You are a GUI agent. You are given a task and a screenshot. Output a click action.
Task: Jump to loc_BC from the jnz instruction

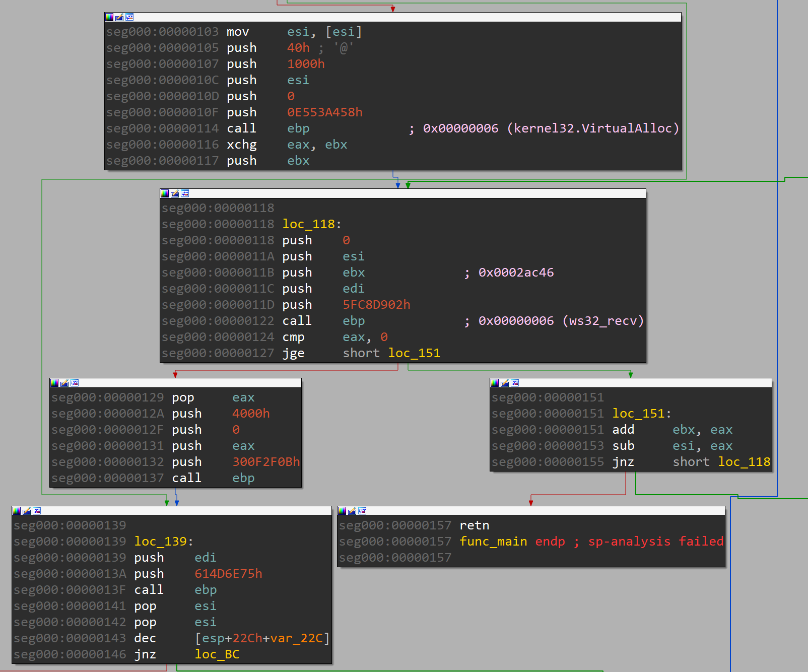tap(217, 654)
